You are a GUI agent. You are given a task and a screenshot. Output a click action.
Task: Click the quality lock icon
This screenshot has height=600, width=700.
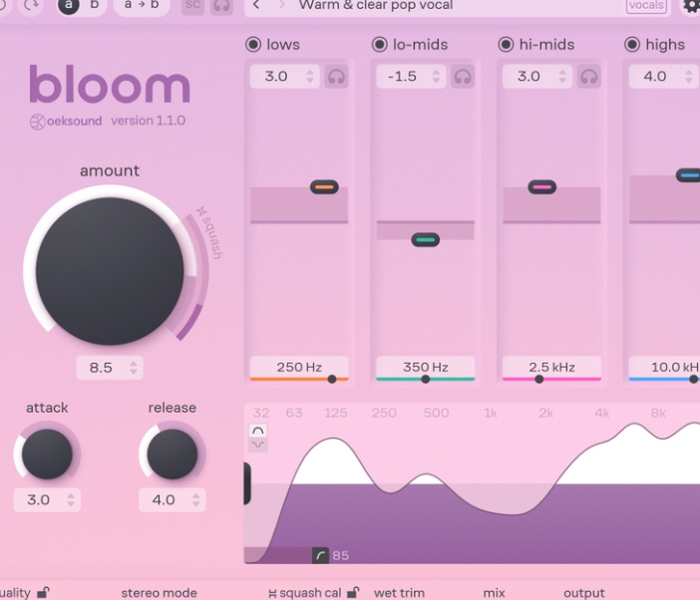pos(43,592)
